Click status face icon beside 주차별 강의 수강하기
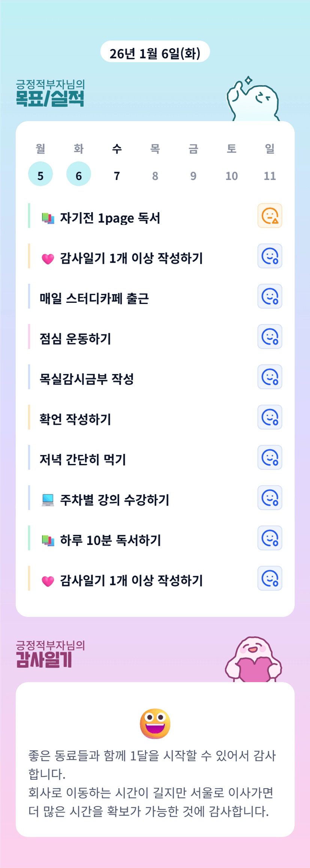The height and width of the screenshot is (868, 310). pyautogui.click(x=270, y=498)
